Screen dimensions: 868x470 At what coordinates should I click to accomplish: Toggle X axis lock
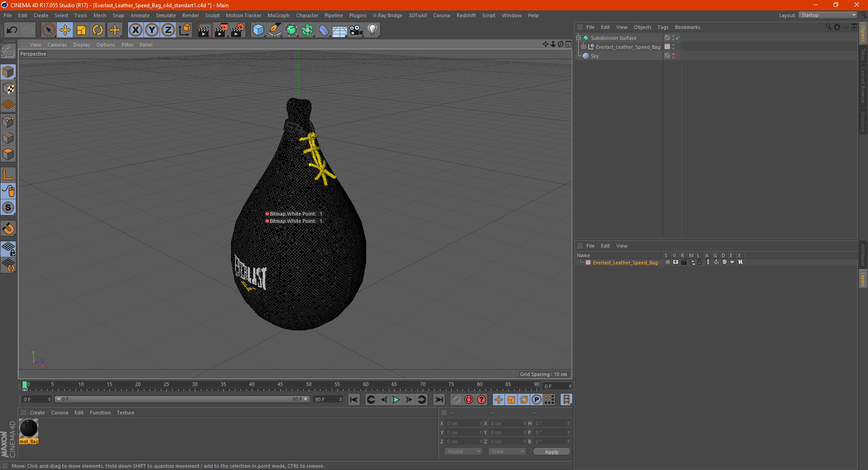135,30
